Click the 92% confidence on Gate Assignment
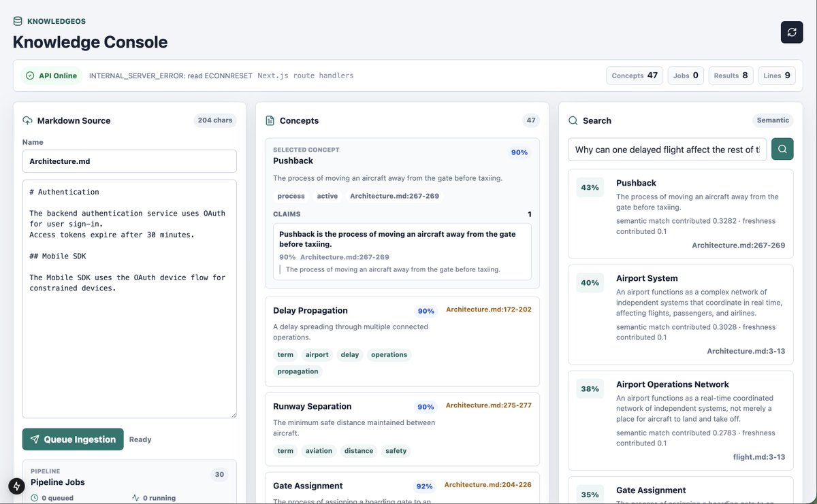Screen dimensions: 817x504 424,486
